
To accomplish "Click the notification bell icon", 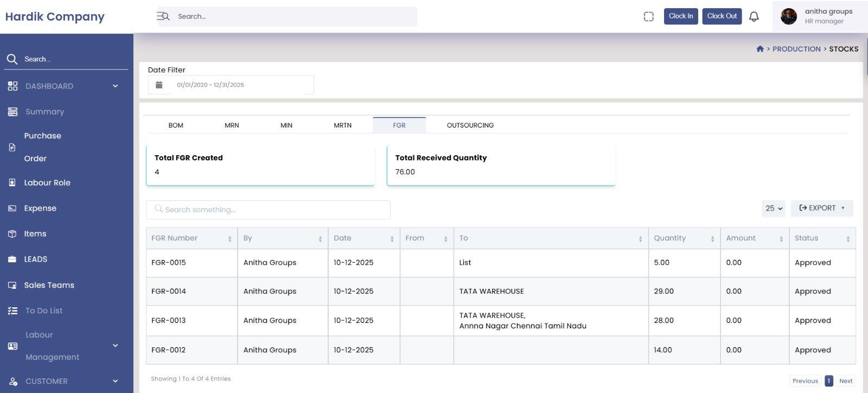I will (754, 17).
